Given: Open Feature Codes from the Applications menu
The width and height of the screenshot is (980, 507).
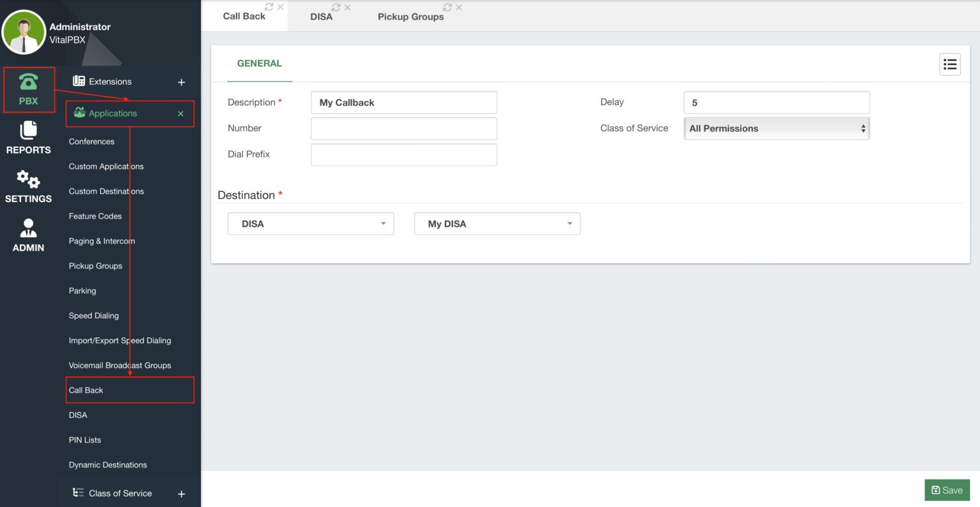Looking at the screenshot, I should coord(94,216).
